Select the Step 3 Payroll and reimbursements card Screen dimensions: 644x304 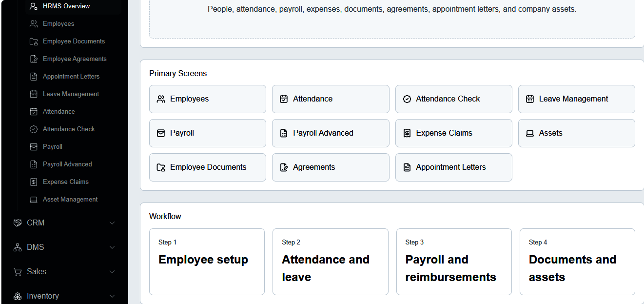click(x=454, y=262)
